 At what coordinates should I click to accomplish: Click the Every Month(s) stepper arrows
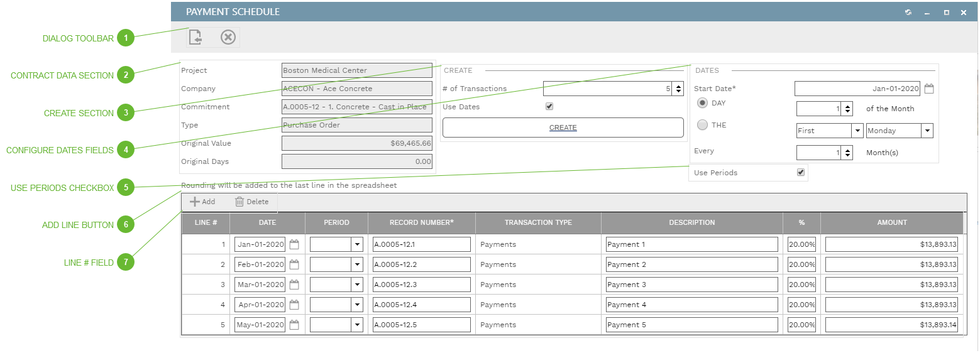click(847, 153)
